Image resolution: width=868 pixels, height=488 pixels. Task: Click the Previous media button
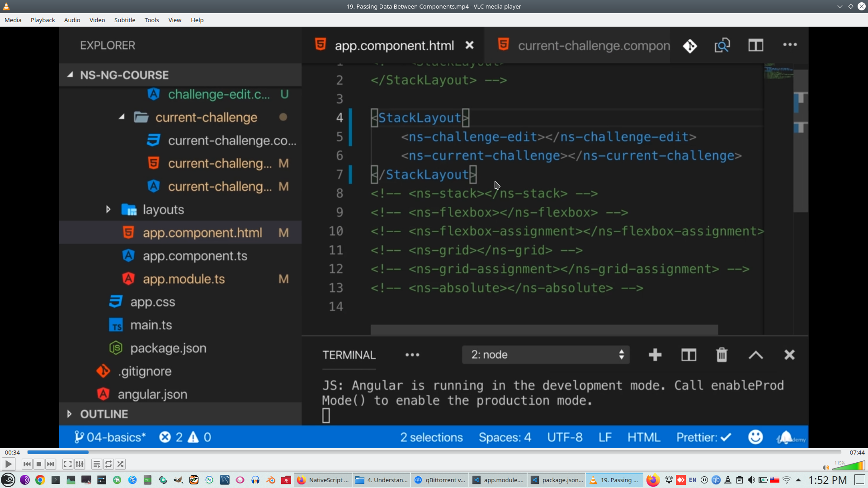click(27, 464)
